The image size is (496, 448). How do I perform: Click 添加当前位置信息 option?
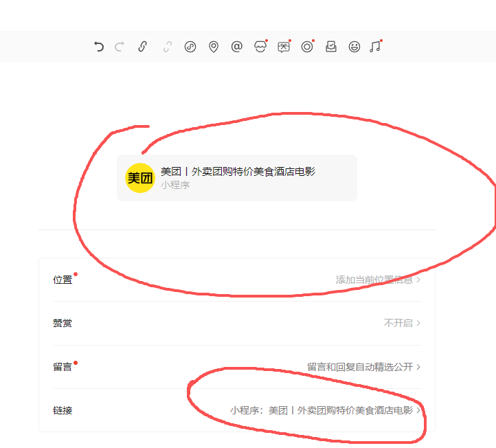pos(374,280)
